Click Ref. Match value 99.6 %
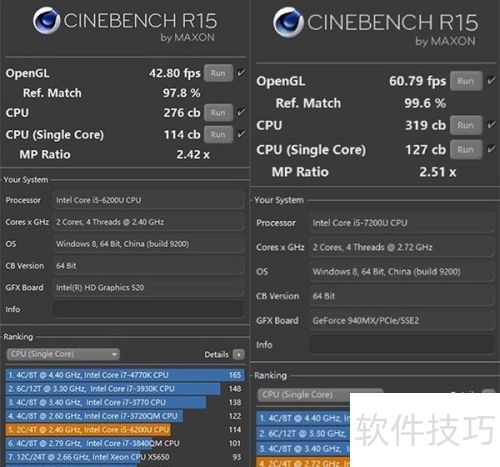This screenshot has width=500, height=467. click(x=425, y=103)
